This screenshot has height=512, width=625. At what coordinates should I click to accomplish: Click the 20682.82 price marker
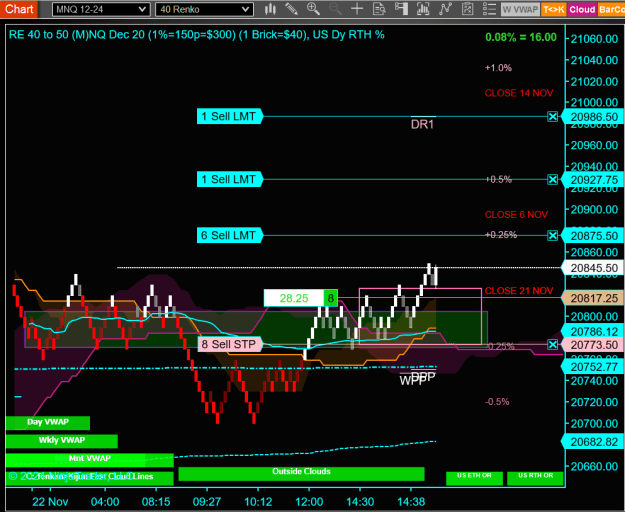594,442
